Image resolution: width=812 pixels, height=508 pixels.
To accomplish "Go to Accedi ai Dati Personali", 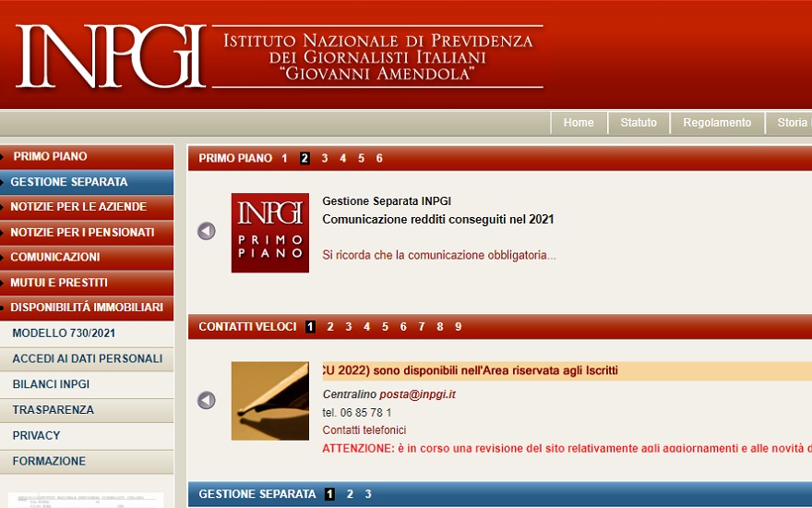I will (87, 358).
